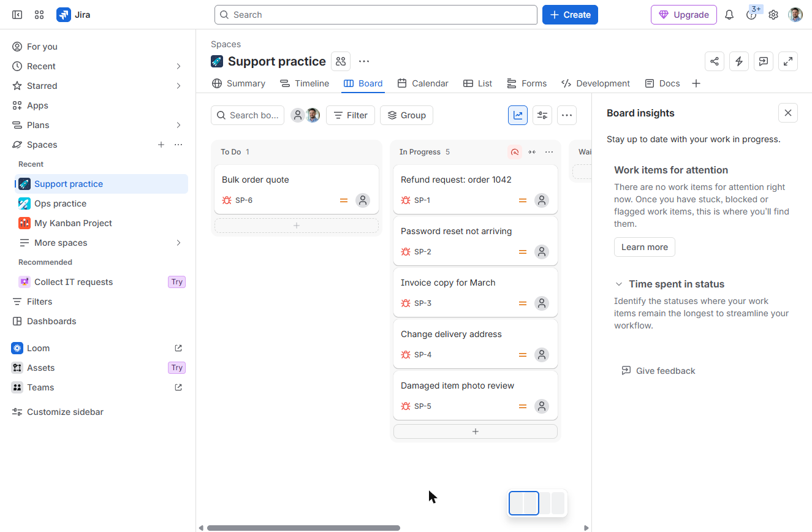Switch to the Docs tab

pos(662,83)
